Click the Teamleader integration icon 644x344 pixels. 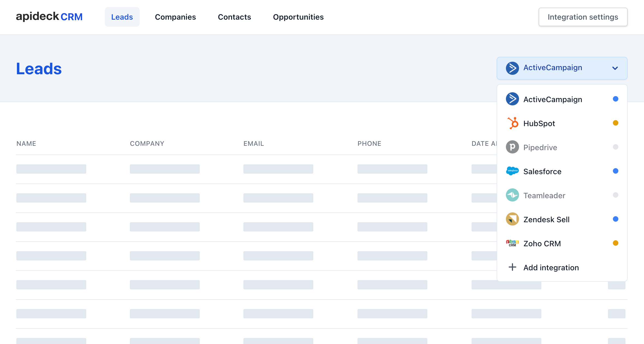512,195
